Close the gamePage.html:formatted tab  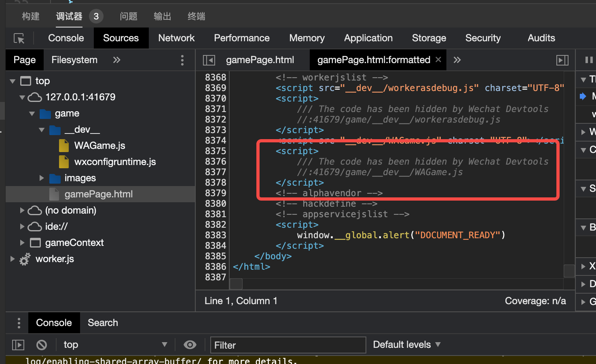[x=438, y=60]
